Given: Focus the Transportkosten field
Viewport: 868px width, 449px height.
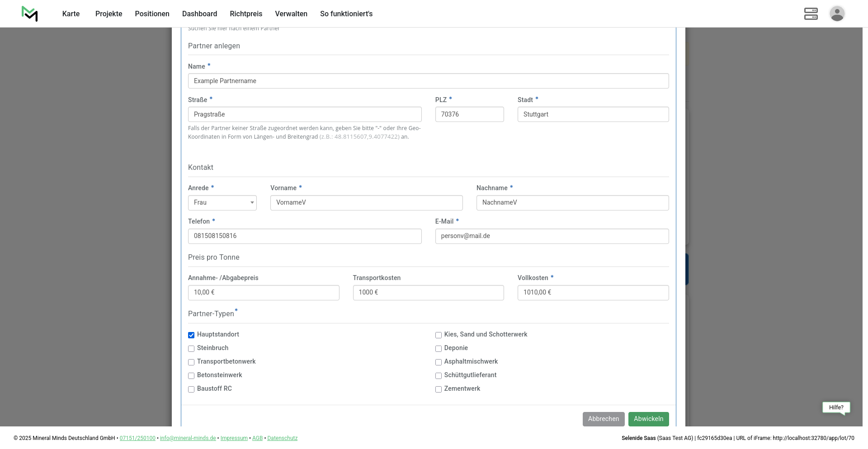Looking at the screenshot, I should coord(428,293).
